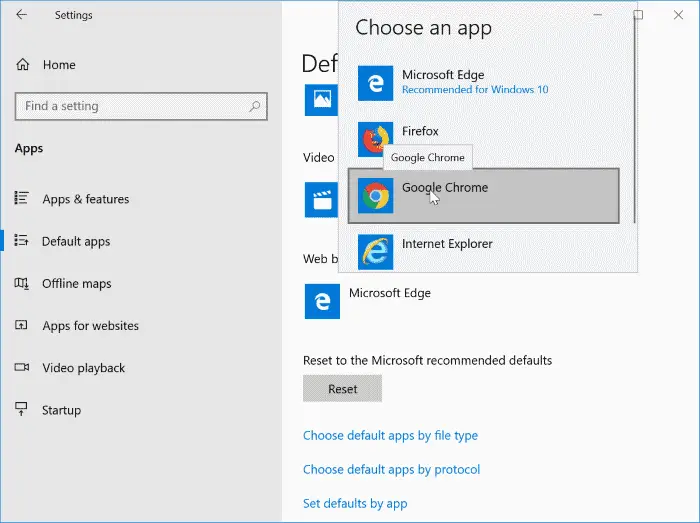
Task: Click current web browser Edge tile
Action: coord(322,301)
